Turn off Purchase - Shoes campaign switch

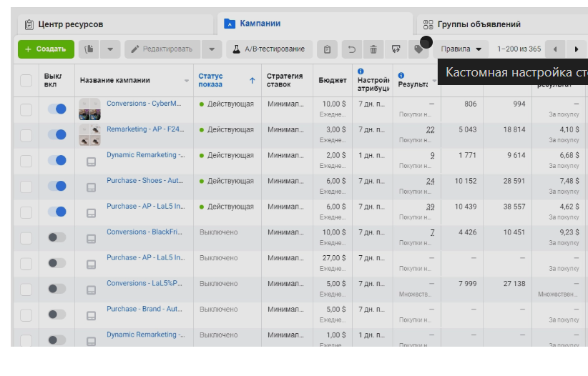pos(57,186)
